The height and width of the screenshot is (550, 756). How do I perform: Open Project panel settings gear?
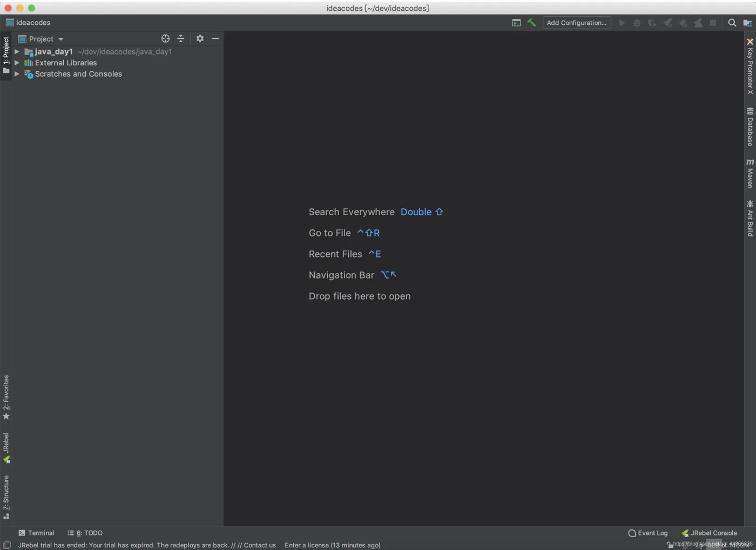pyautogui.click(x=200, y=38)
